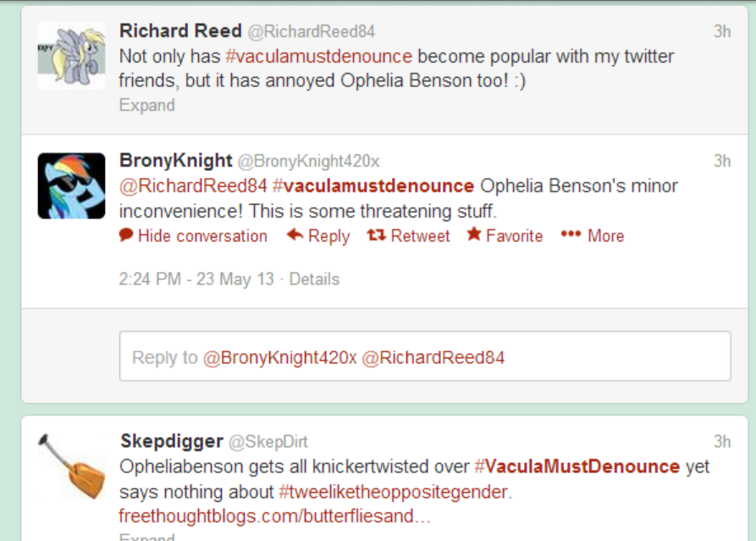
Task: Open #tweeliketheoppositegender hashtag
Action: coord(394,491)
